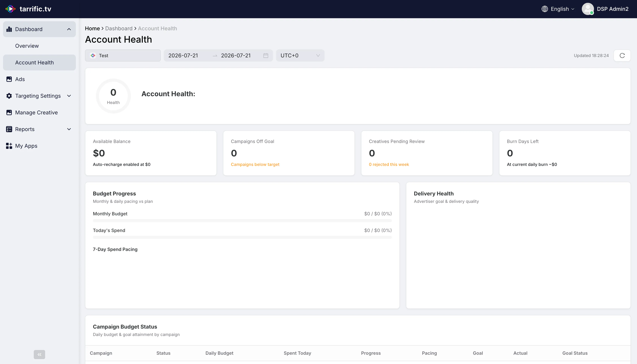Click the Progress column header

(371, 353)
